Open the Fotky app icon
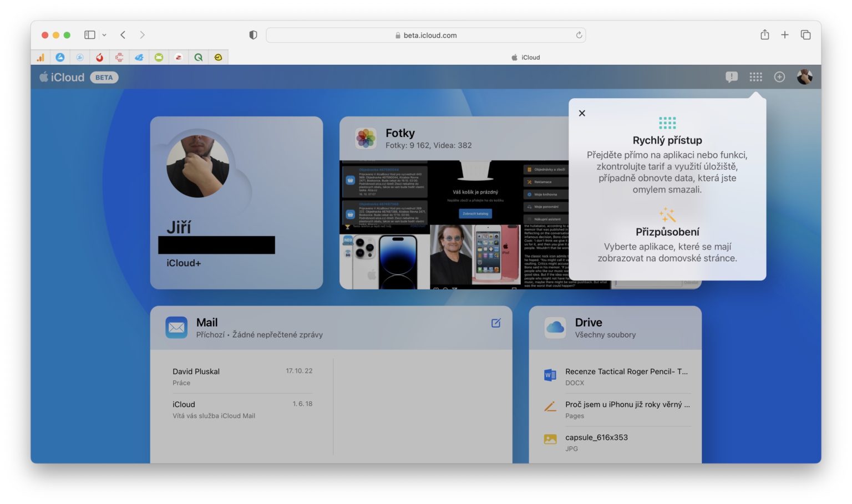Viewport: 852px width, 504px height. [x=366, y=138]
